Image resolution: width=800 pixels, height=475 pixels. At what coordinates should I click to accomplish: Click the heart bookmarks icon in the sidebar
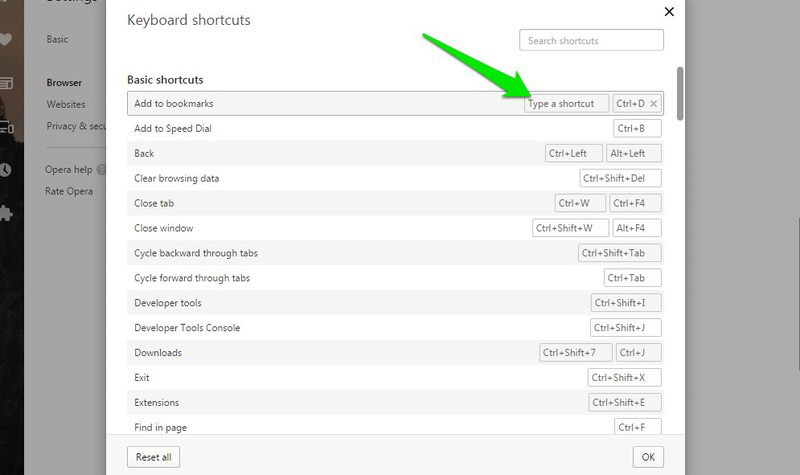point(5,39)
